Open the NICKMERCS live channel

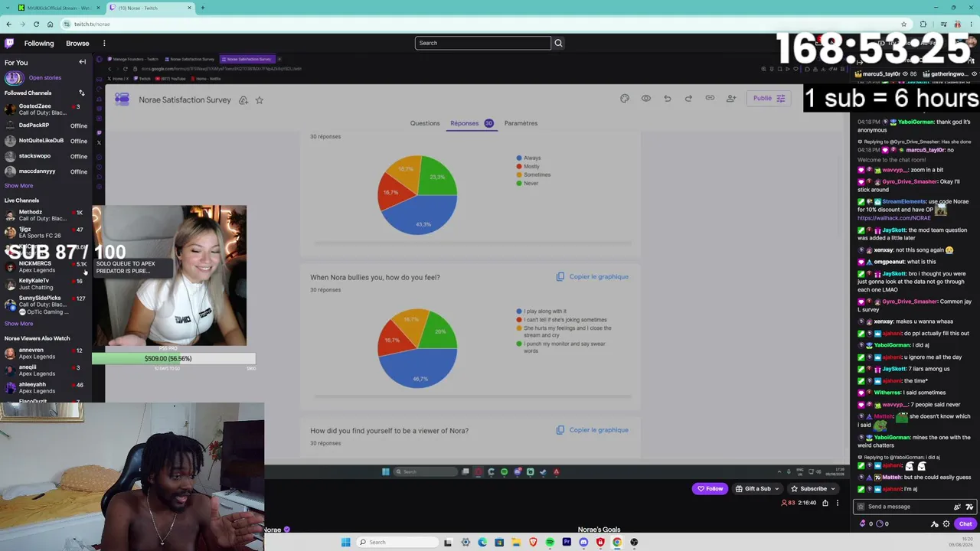[45, 266]
